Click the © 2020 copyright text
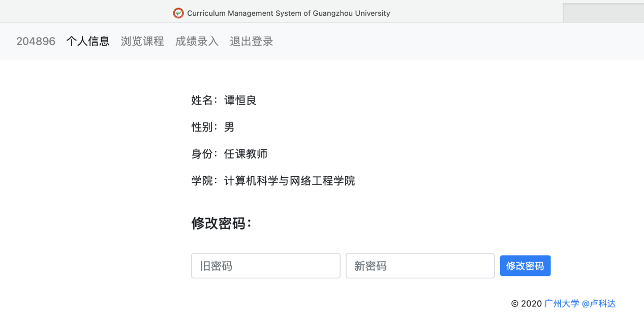 [x=527, y=303]
